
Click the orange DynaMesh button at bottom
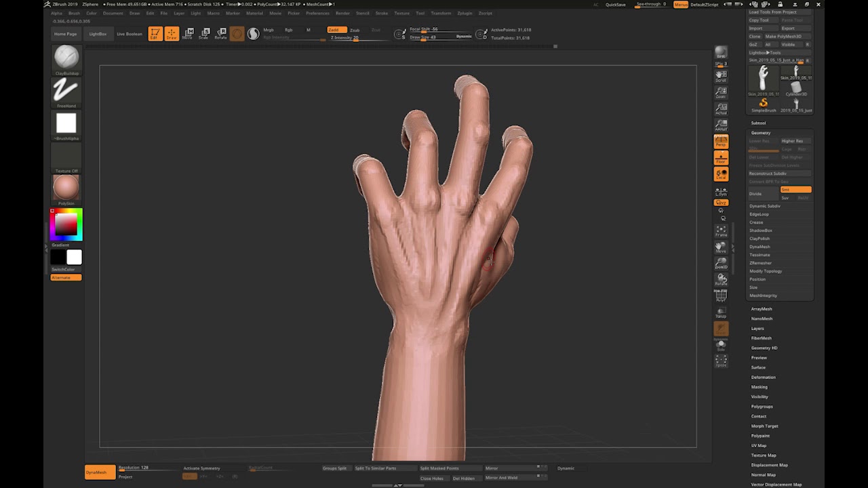click(x=100, y=472)
